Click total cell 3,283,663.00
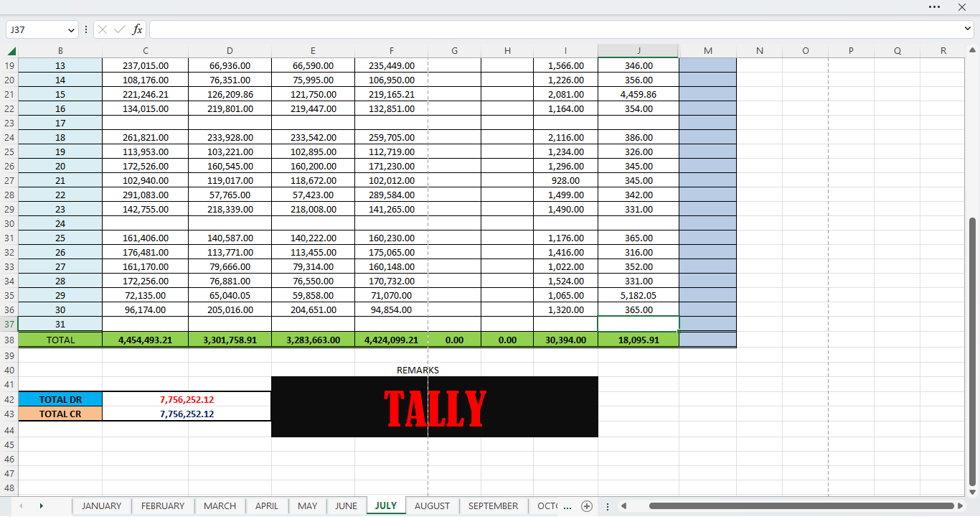Screen dimensions: 980x517 coord(313,340)
